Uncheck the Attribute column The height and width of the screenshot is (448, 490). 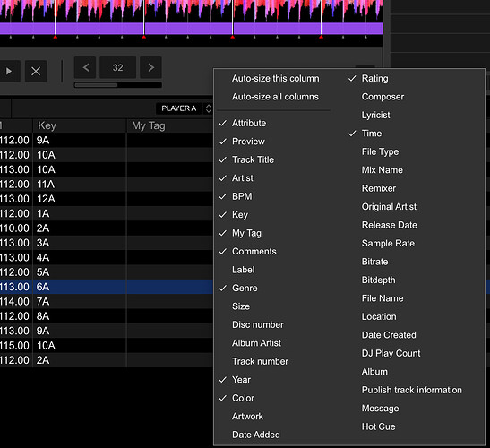click(x=249, y=123)
